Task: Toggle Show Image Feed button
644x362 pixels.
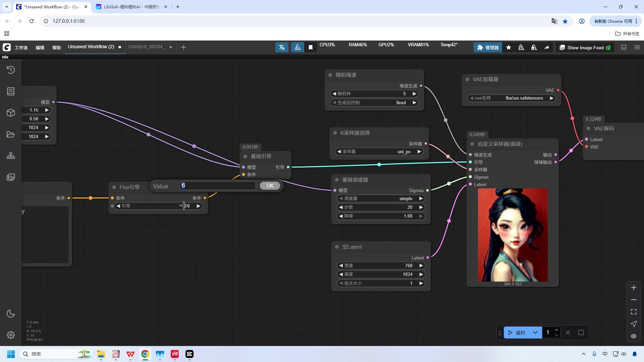Action: (x=585, y=48)
